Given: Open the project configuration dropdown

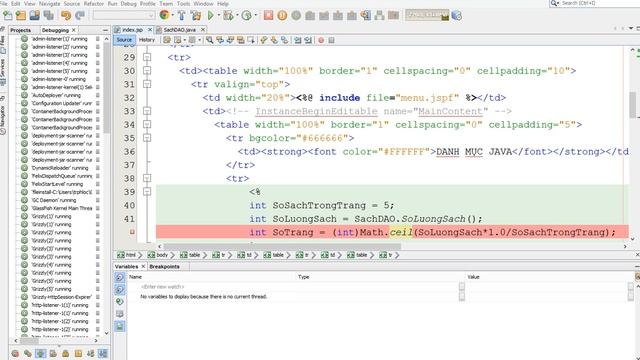Looking at the screenshot, I should pos(124,16).
